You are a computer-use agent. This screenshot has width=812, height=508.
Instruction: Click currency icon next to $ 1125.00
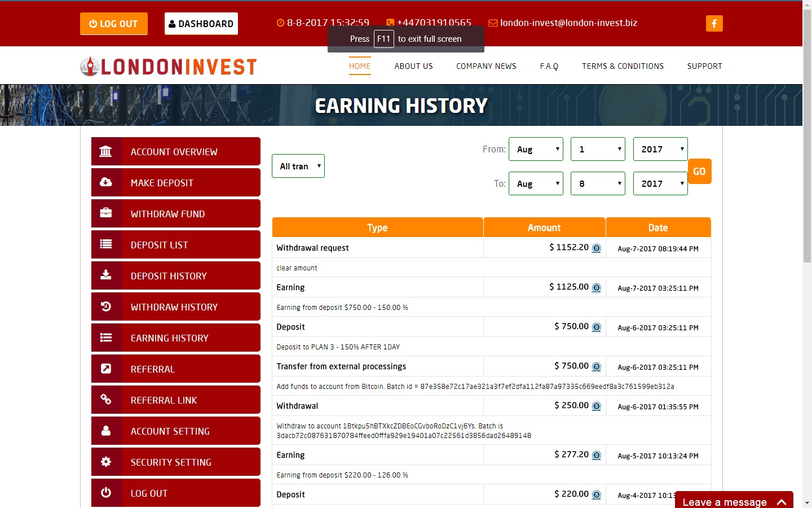[597, 288]
